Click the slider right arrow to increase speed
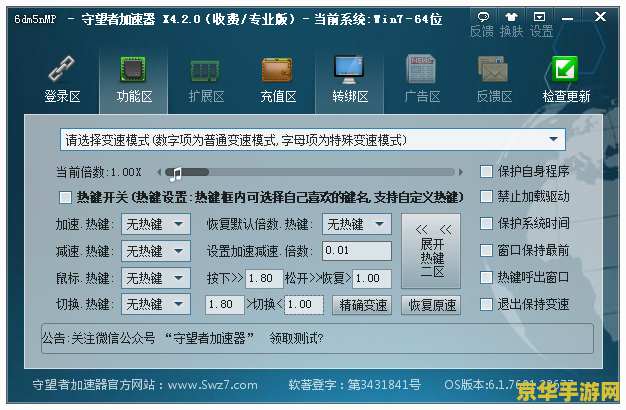The image size is (626, 410). 461,172
